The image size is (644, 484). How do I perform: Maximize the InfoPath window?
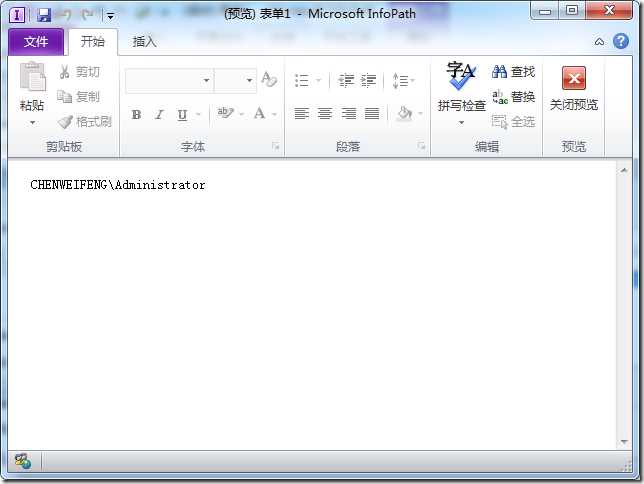[572, 10]
